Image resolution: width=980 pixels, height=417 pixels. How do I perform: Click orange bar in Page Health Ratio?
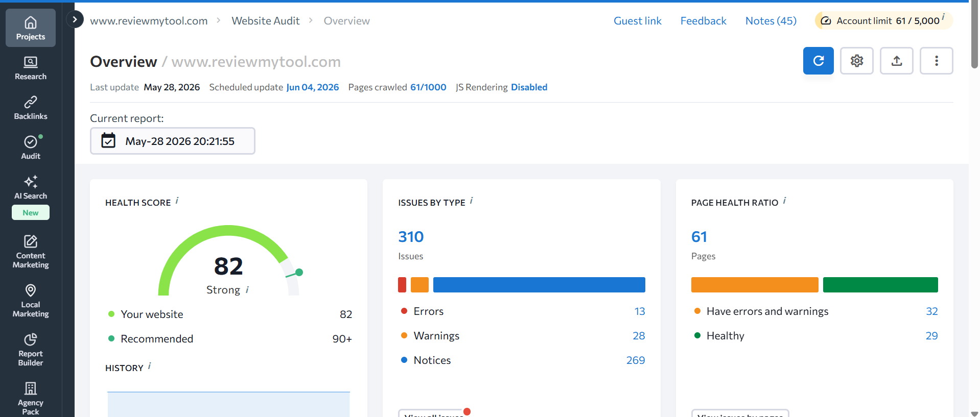[x=755, y=285]
